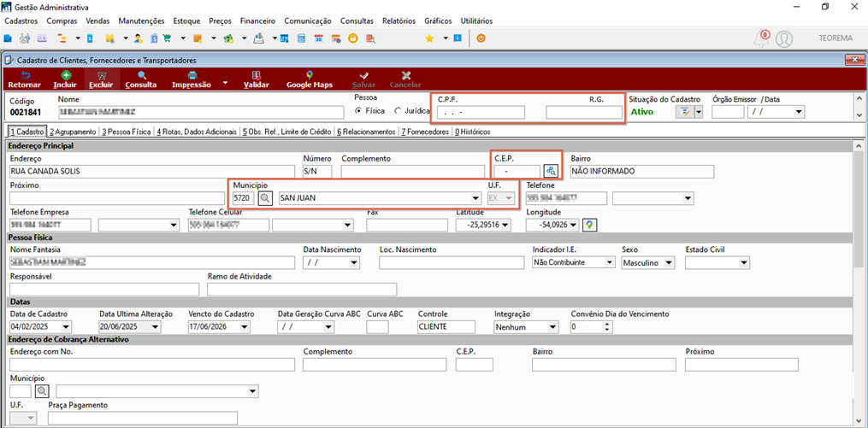Increase Convênio Dia do Vencimento stepper
This screenshot has height=428, width=868.
coord(608,324)
